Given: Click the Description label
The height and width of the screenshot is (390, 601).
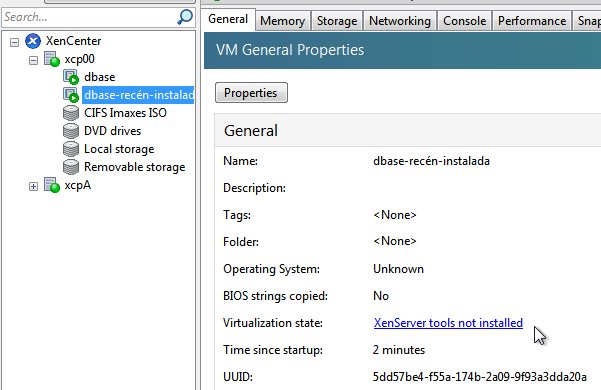Looking at the screenshot, I should (255, 188).
